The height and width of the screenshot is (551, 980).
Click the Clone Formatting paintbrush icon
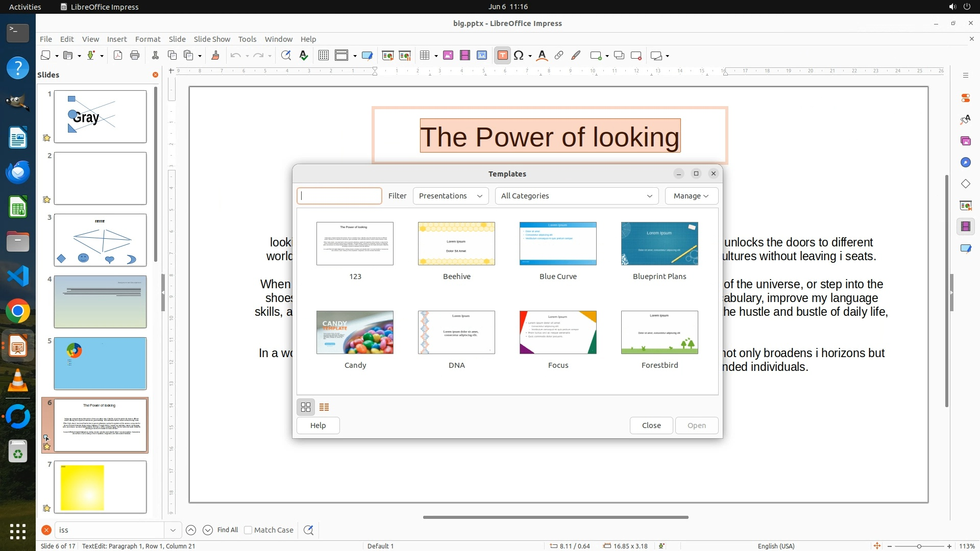click(215, 56)
